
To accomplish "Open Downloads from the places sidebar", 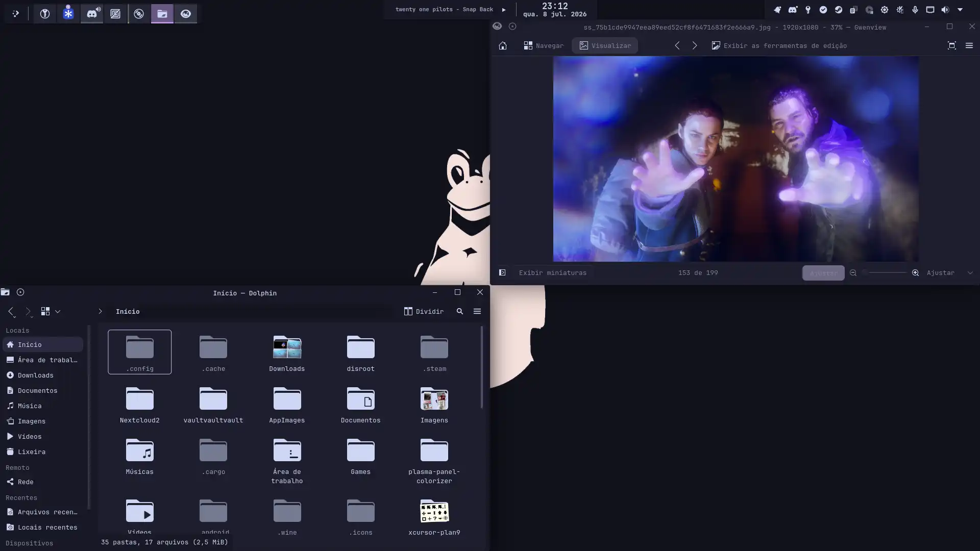I will pos(43,375).
